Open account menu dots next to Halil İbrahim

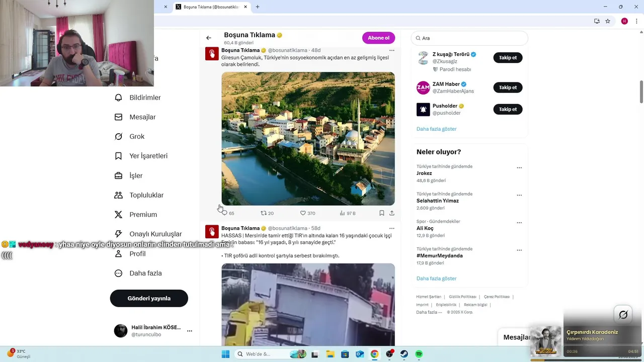[x=190, y=331]
